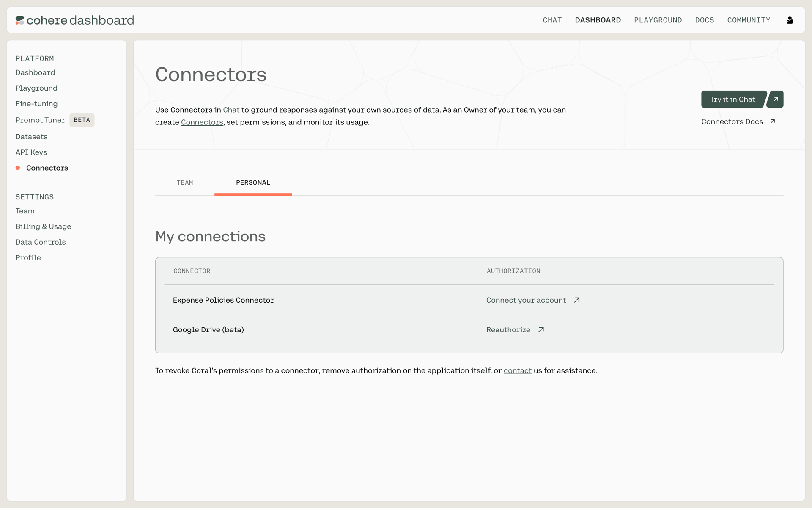
Task: Click Connect your account for Expense Policies
Action: click(x=526, y=300)
